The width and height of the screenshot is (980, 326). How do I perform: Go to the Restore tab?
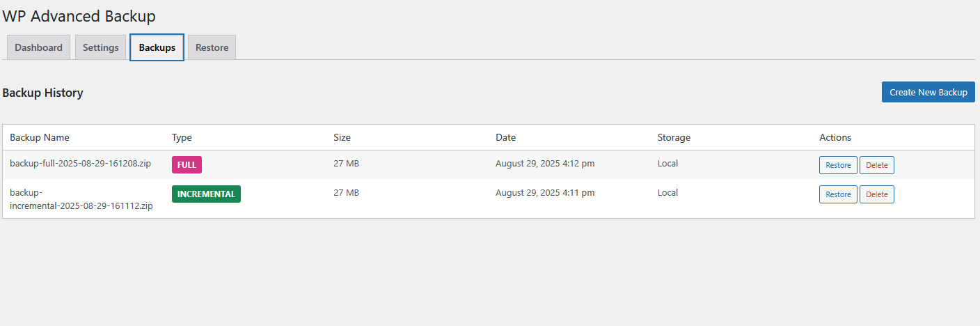pyautogui.click(x=212, y=47)
